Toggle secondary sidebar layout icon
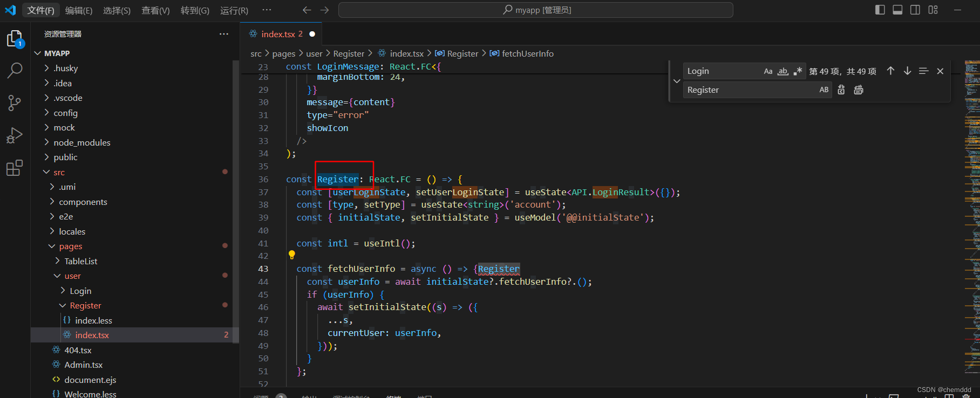 pos(915,10)
